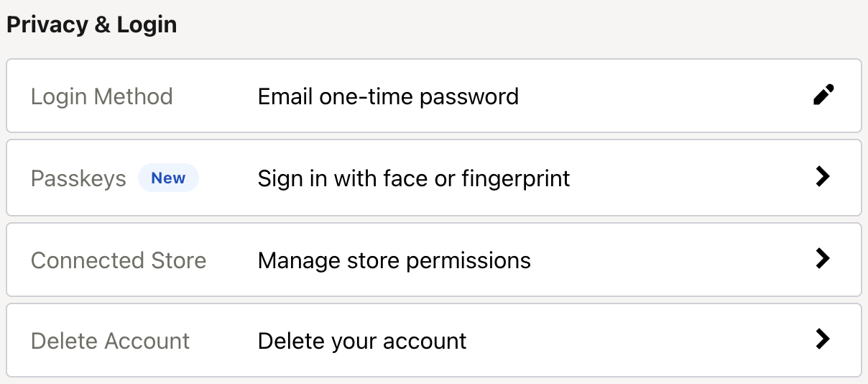Click the Email one-time password text

pos(388,96)
